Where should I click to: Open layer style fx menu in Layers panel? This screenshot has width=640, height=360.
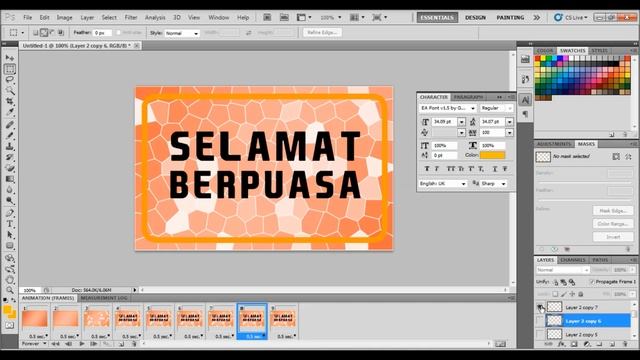(562, 344)
